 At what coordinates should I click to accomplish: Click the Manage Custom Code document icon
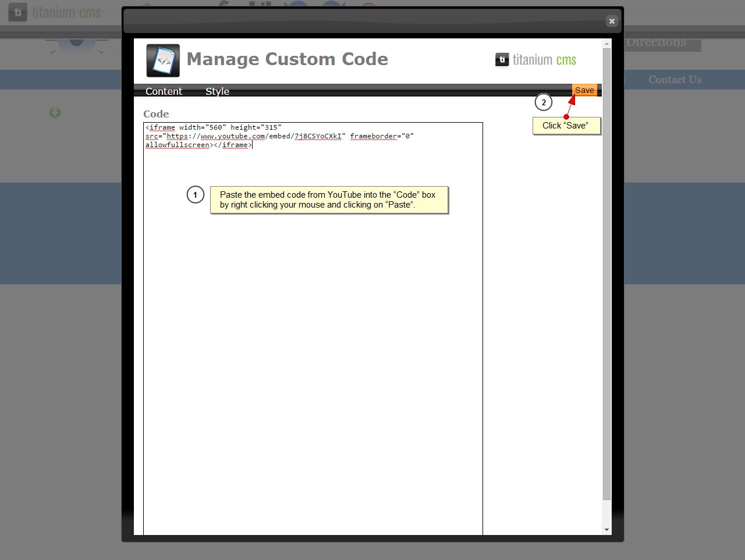[163, 60]
